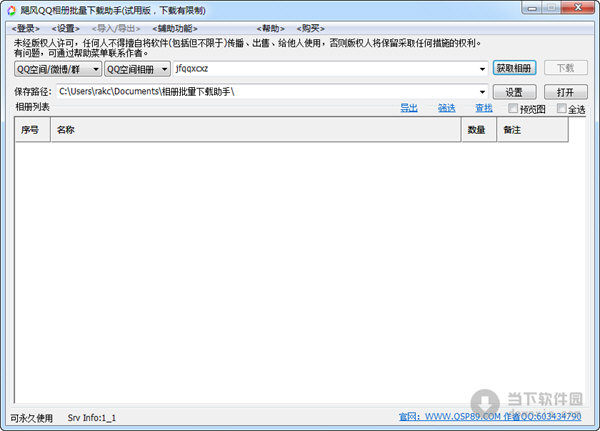Tick the 全选 checkbox
Screen dimensions: 600x431
561,109
